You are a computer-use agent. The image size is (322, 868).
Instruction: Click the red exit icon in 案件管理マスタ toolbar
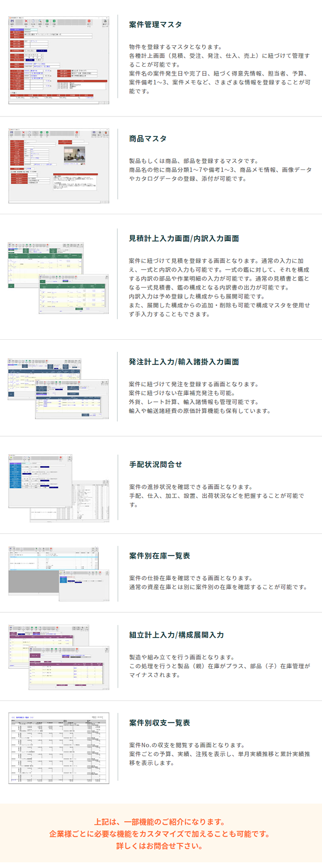89,21
